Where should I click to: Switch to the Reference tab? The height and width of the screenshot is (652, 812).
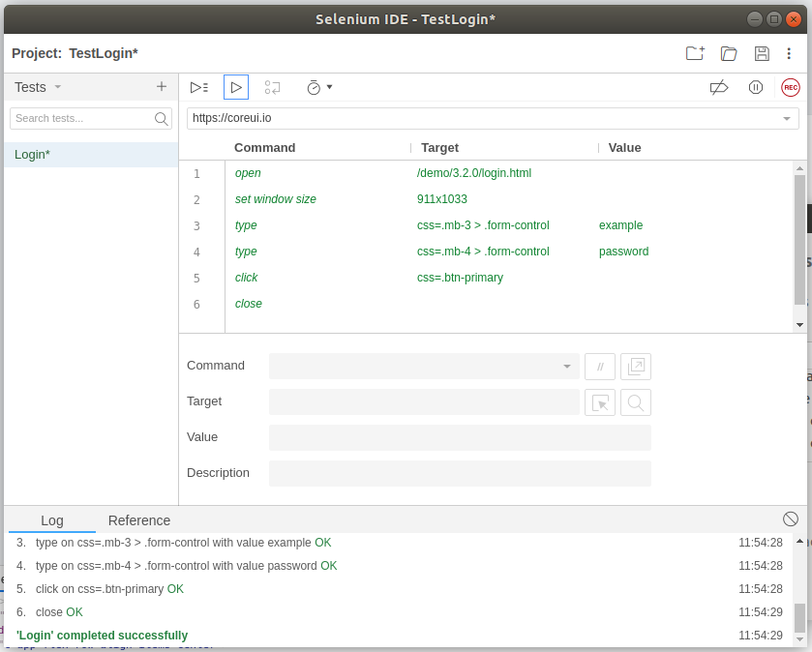pyautogui.click(x=139, y=520)
